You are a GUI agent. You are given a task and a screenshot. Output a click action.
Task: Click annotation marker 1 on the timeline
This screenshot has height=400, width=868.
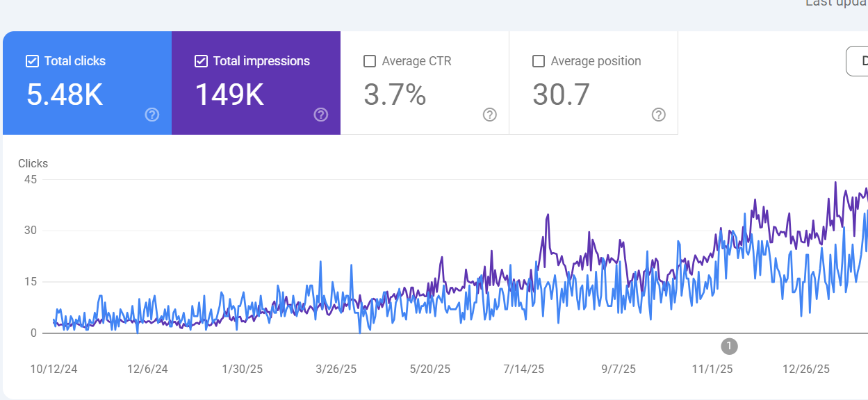(728, 345)
